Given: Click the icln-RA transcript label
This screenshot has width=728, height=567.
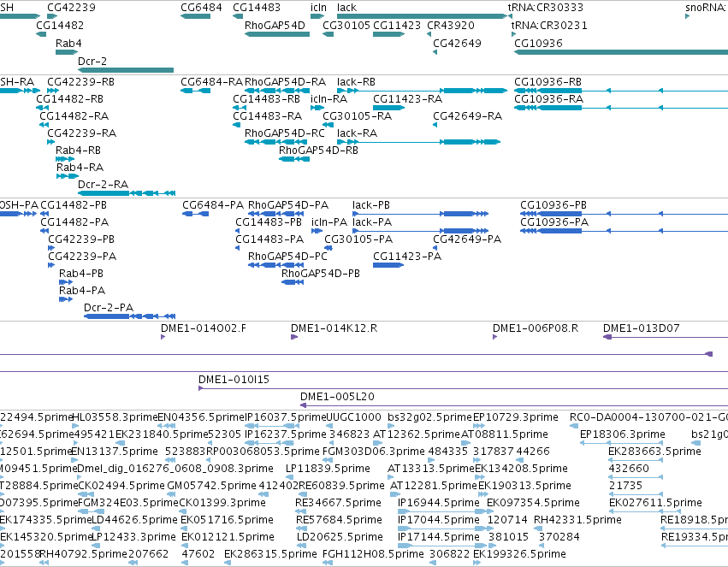Looking at the screenshot, I should click(x=328, y=99).
